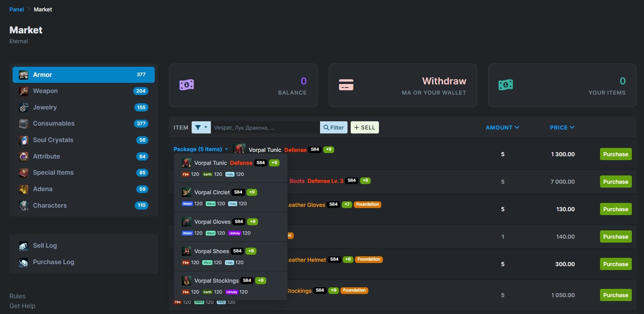Click the Jewelry category icon
The height and width of the screenshot is (314, 644).
tap(24, 108)
